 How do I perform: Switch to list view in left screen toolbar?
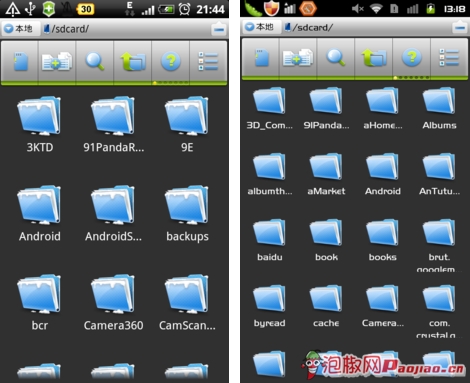tap(208, 61)
